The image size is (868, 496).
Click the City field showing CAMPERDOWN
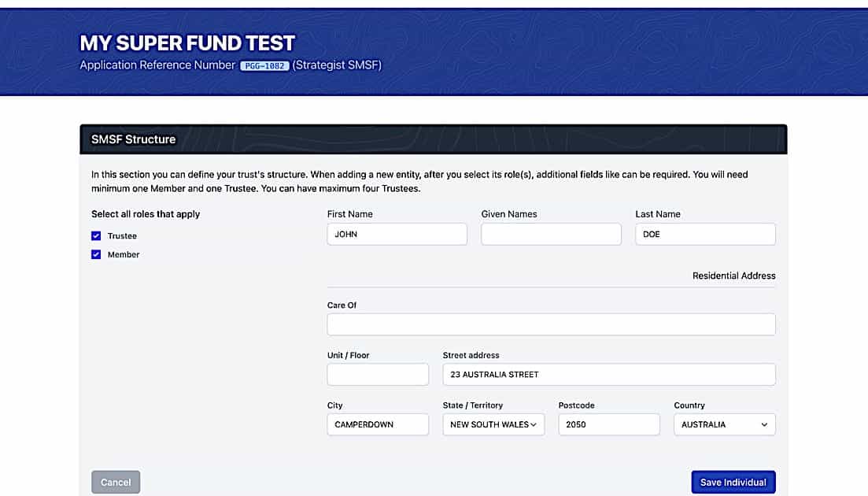click(x=377, y=424)
